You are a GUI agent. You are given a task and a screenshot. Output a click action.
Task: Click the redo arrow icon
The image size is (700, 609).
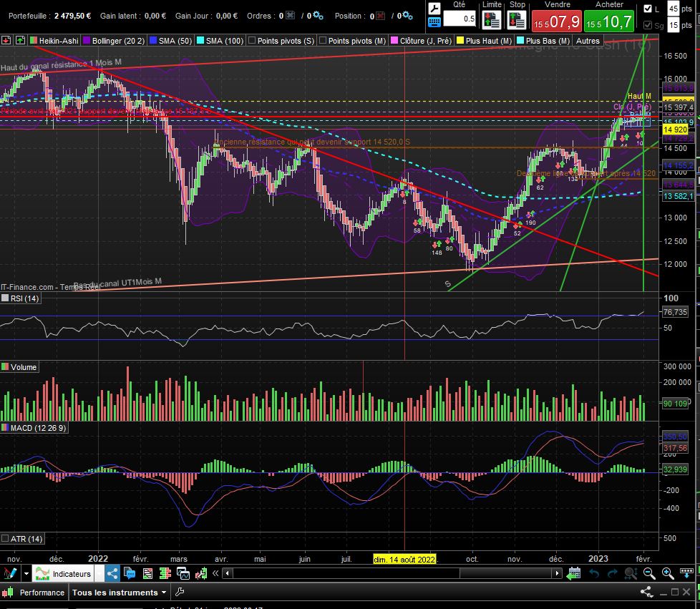click(x=613, y=573)
